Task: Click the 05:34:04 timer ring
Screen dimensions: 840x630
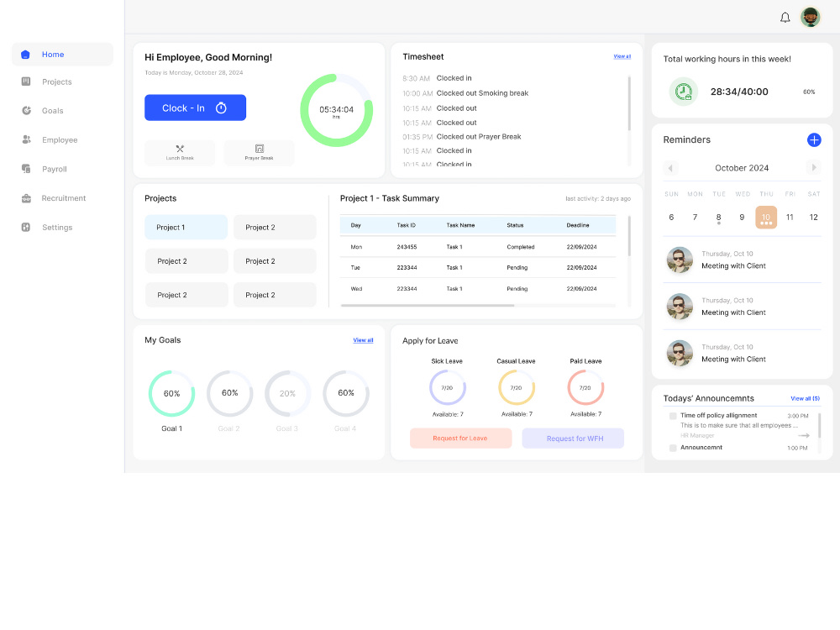Action: (x=337, y=110)
